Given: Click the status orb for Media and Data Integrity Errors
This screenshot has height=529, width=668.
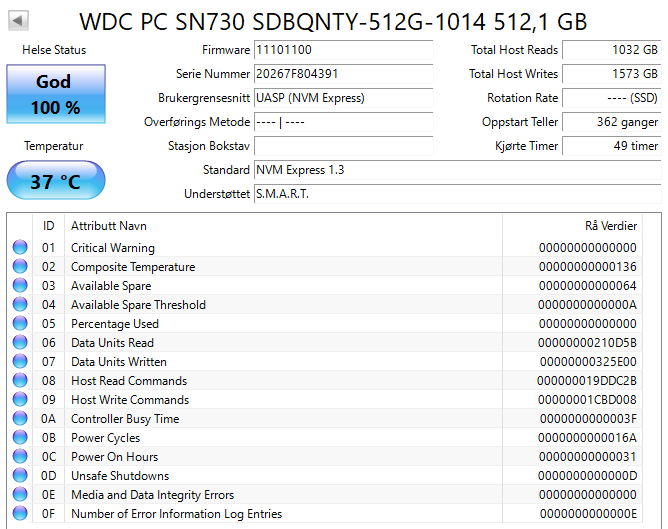Looking at the screenshot, I should coord(20,495).
